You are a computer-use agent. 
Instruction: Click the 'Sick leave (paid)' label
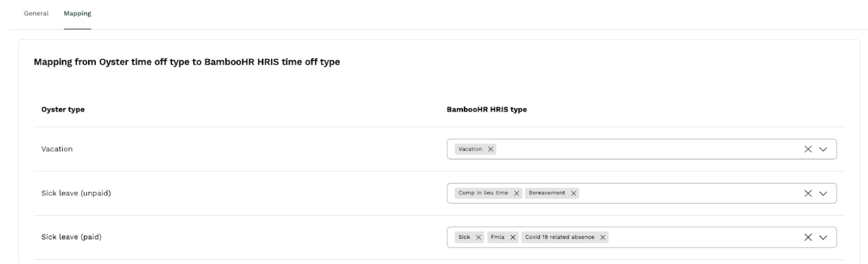pos(73,238)
